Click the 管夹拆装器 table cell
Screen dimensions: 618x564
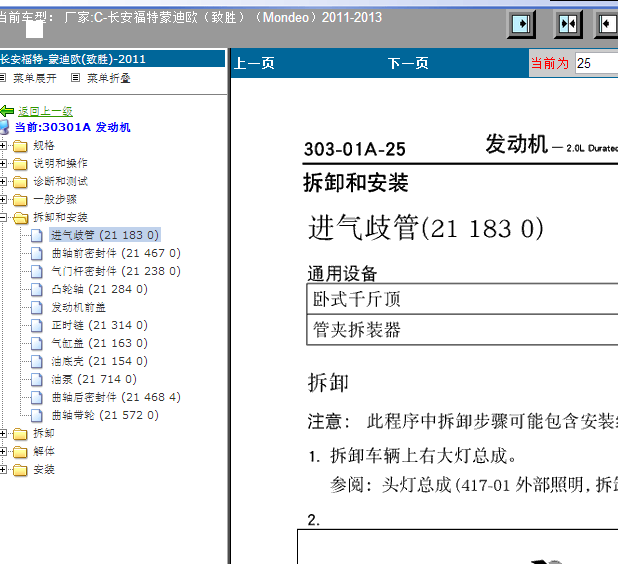[462, 329]
